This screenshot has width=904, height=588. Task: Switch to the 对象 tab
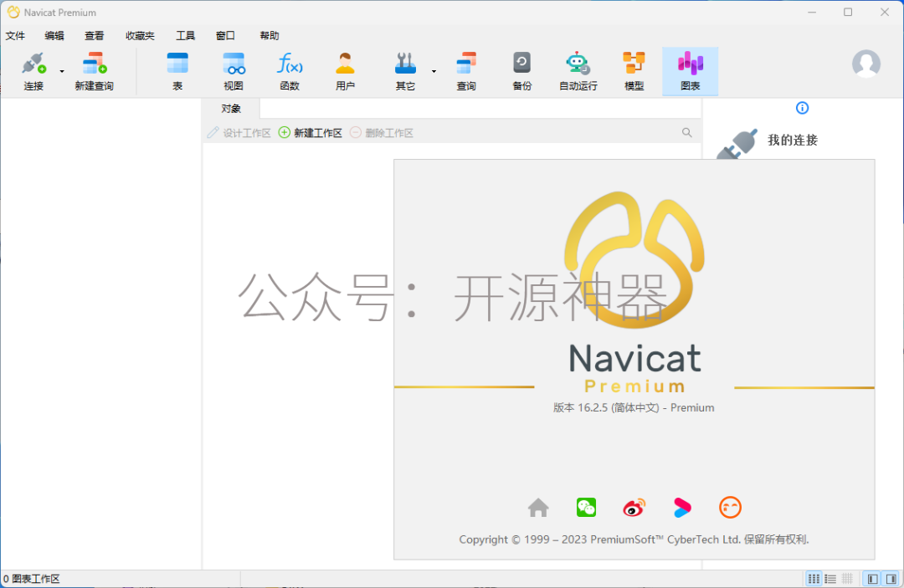click(x=231, y=108)
